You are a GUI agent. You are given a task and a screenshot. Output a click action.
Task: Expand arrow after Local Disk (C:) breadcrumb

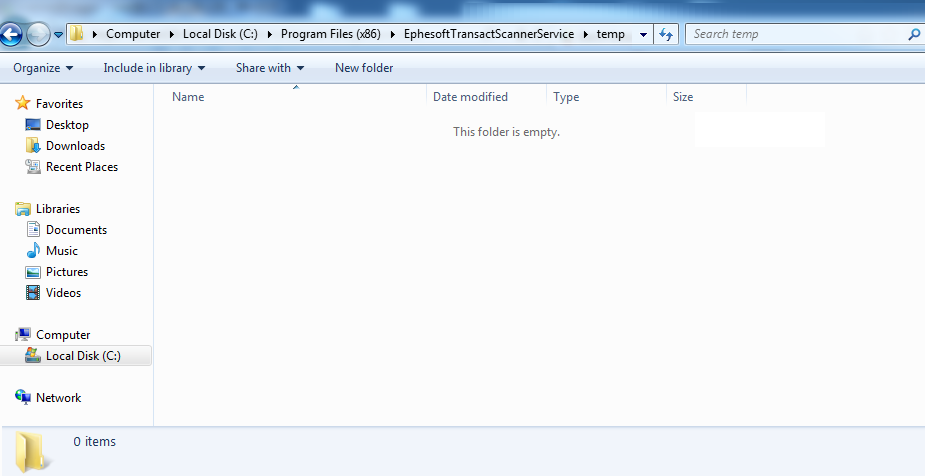pyautogui.click(x=270, y=34)
